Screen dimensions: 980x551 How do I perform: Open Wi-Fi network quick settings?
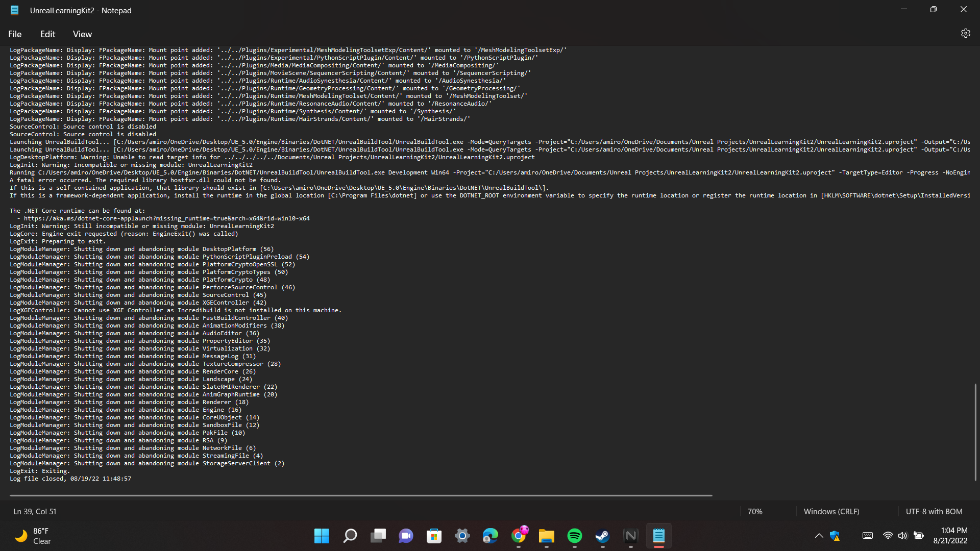[888, 536]
